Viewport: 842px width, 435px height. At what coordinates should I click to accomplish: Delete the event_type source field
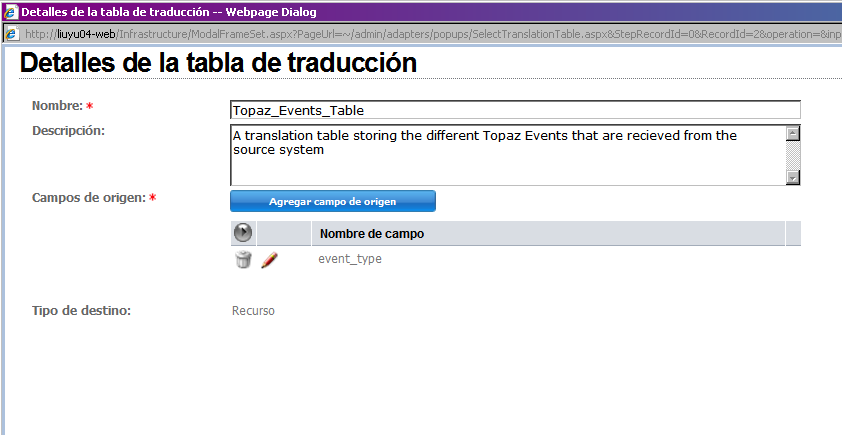pyautogui.click(x=243, y=259)
